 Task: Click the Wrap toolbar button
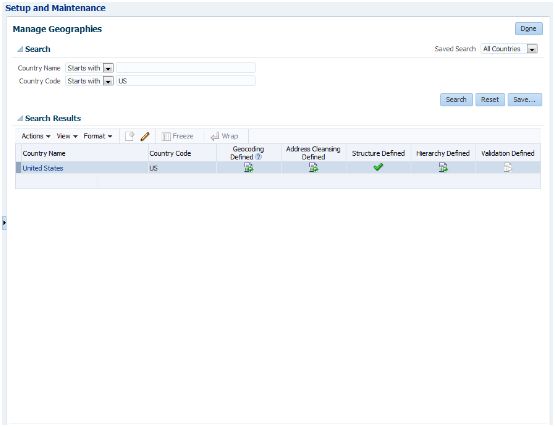[x=224, y=136]
